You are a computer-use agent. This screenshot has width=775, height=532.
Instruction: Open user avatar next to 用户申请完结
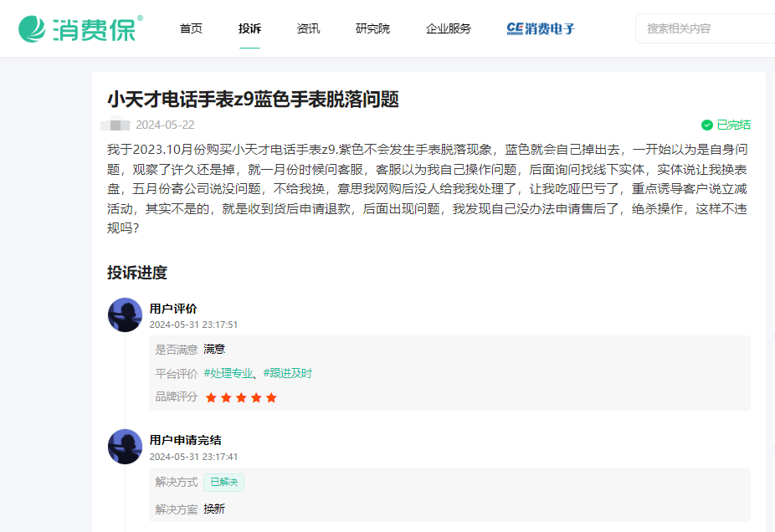coord(125,447)
